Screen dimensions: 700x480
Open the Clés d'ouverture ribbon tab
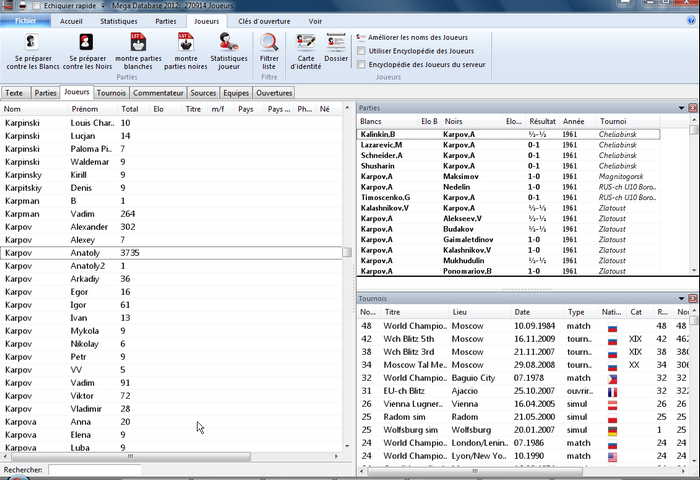264,21
